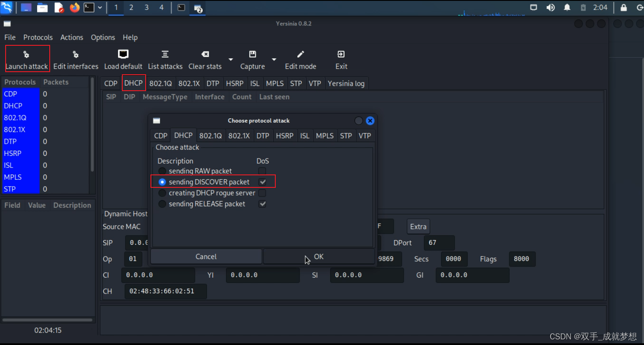
Task: Click the Load default toolbar icon
Action: click(x=123, y=54)
